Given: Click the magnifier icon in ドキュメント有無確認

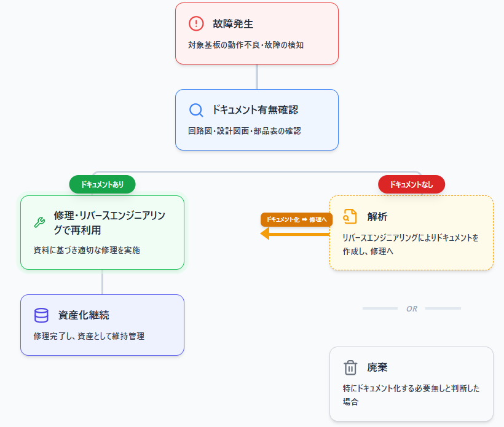Looking at the screenshot, I should tap(196, 111).
